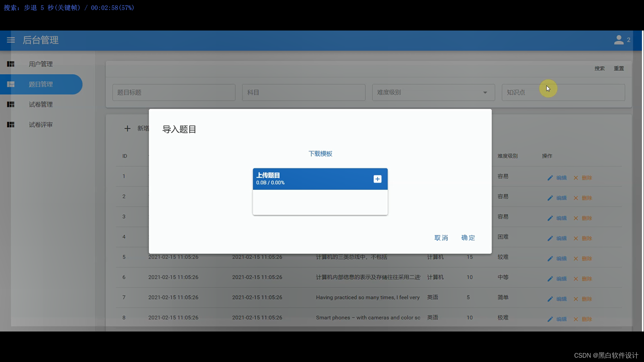Click the 删除 X icon on row 8
Viewport: 644px width, 362px height.
point(576,319)
